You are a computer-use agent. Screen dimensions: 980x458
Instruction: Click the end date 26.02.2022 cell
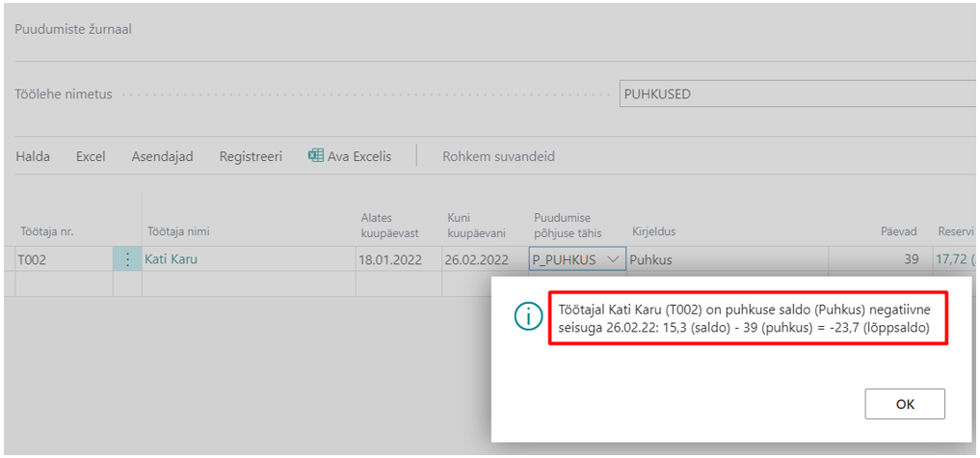(485, 259)
